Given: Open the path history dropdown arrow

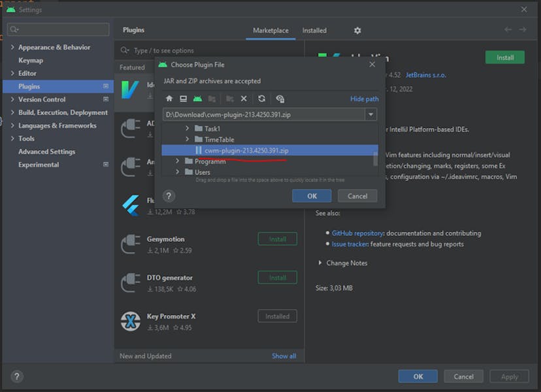Looking at the screenshot, I should (x=371, y=114).
